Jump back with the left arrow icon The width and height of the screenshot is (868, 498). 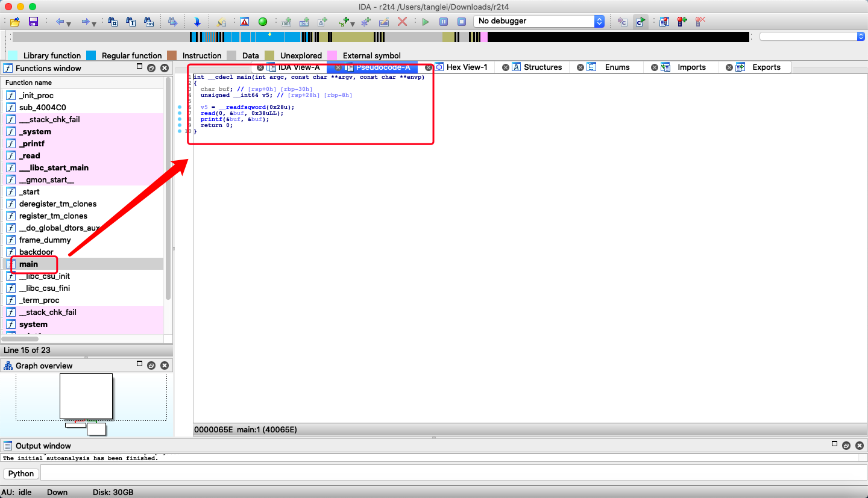[x=60, y=22]
